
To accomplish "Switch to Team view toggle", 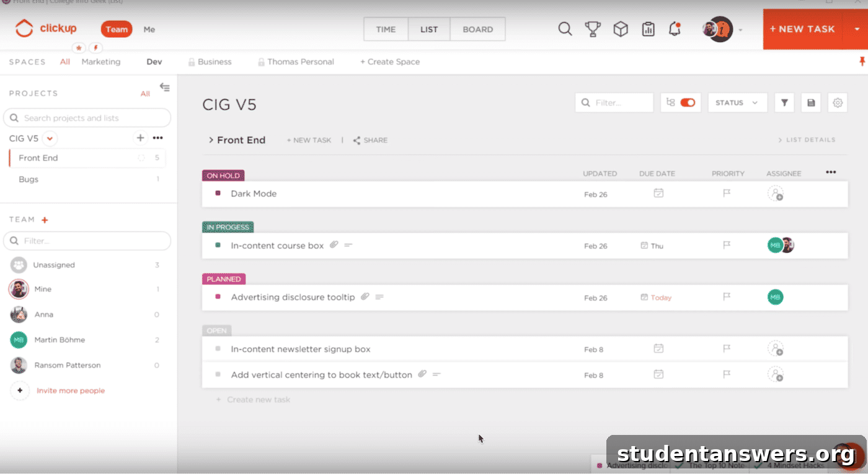I will (x=117, y=29).
